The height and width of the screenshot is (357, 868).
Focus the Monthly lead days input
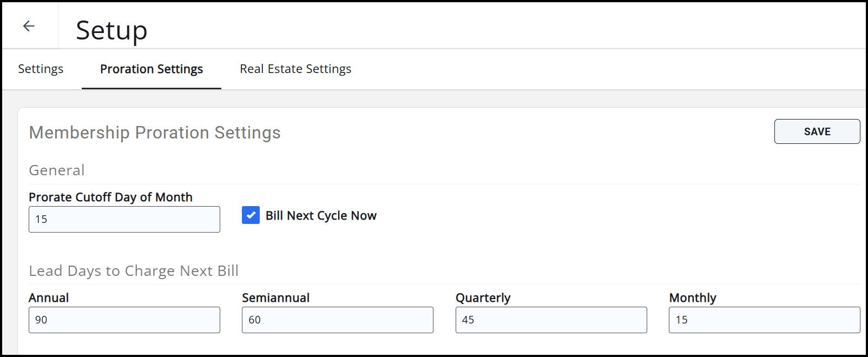coord(764,320)
